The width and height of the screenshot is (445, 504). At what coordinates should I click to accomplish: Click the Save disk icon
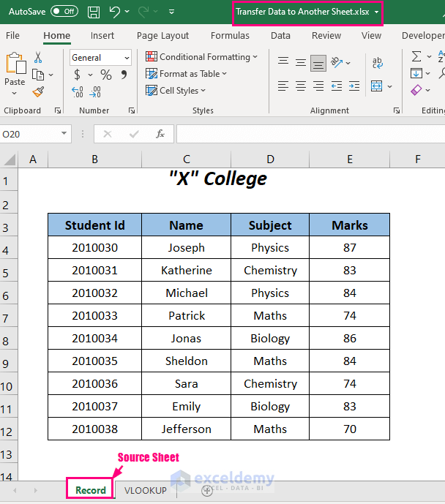click(x=94, y=12)
